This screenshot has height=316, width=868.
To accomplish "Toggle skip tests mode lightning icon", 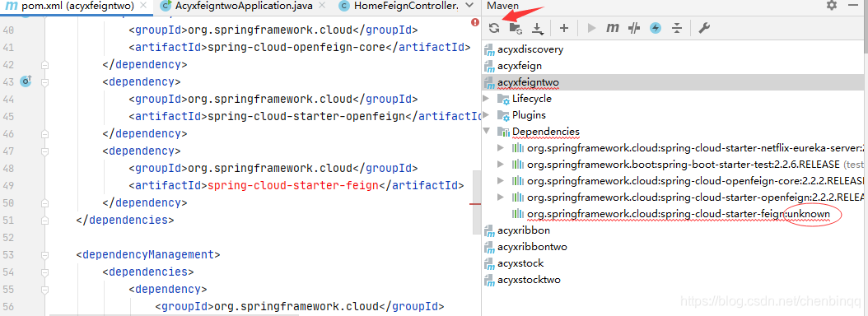I will (656, 28).
